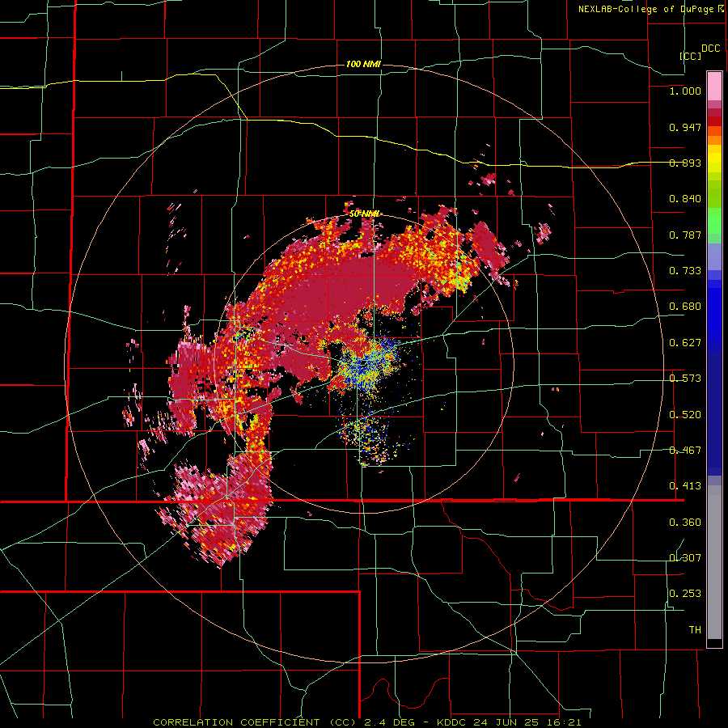Screen dimensions: 728x728
Task: Click the [CC] units label
Action: (x=691, y=56)
